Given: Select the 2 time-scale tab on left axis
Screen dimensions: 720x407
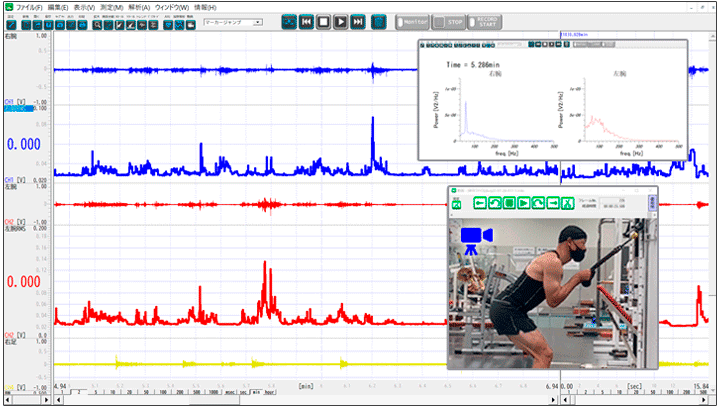Looking at the screenshot, I should pos(79,392).
